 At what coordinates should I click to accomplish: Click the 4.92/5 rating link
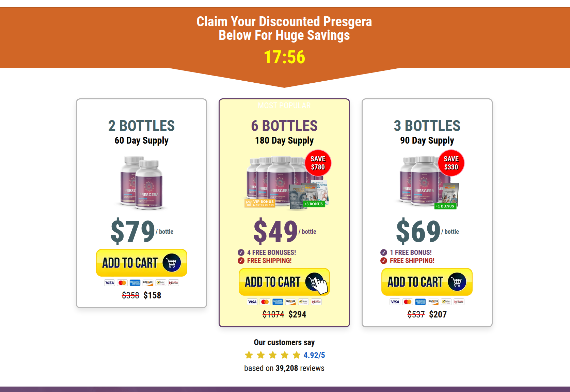tap(314, 355)
